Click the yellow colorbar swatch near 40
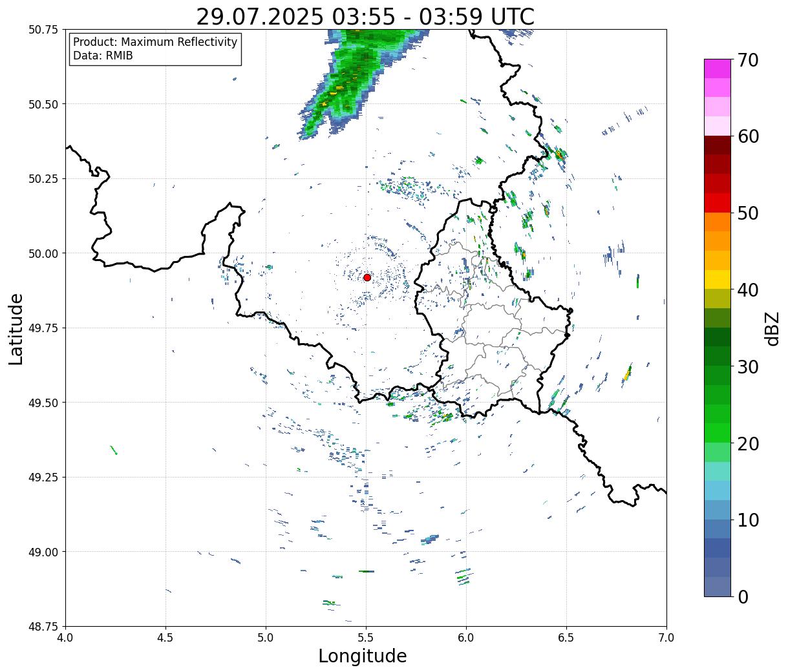 [x=718, y=280]
